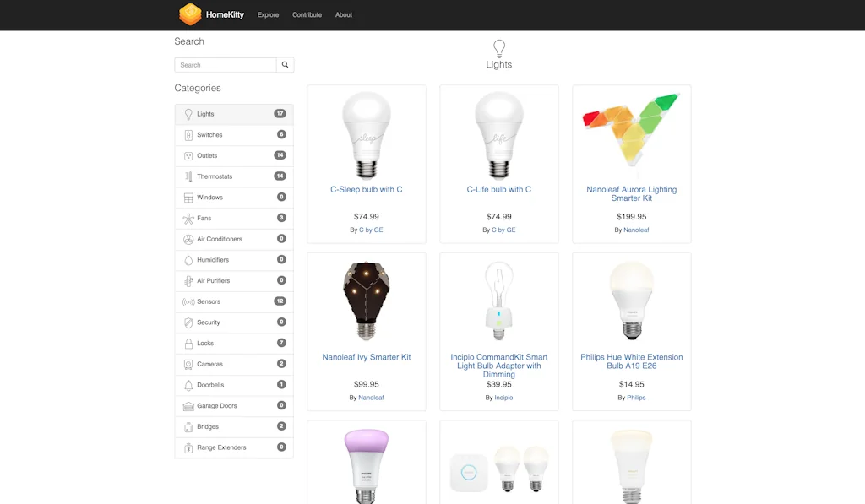Viewport: 865px width, 504px height.
Task: Click the Sensors category icon
Action: click(188, 301)
